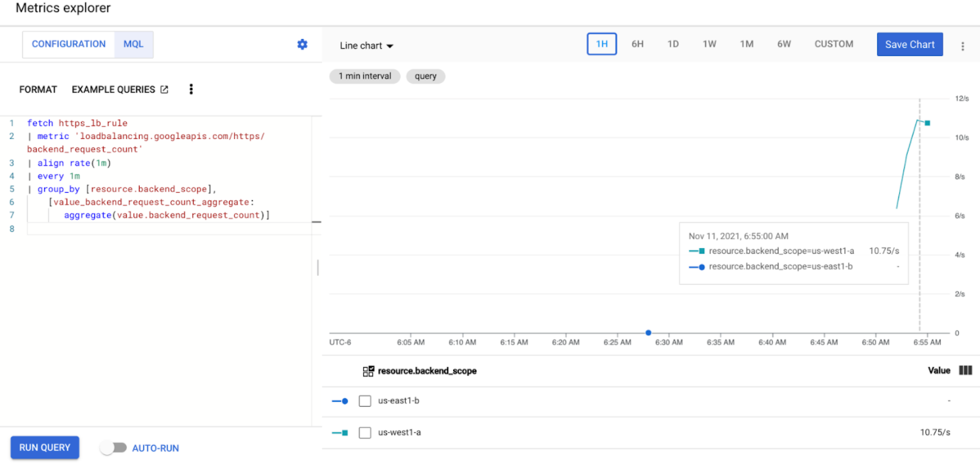Open the Metrics explorer settings gear
This screenshot has width=980, height=472.
[x=302, y=44]
